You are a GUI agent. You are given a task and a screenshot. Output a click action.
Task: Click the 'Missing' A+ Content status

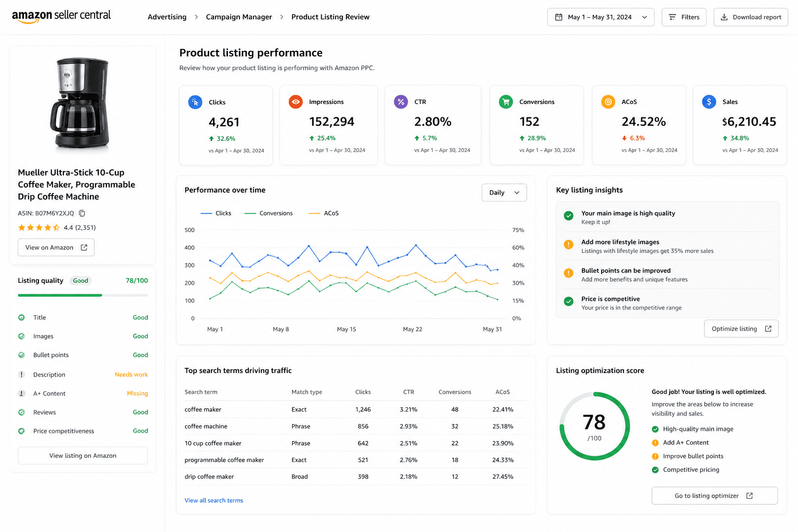(x=137, y=393)
